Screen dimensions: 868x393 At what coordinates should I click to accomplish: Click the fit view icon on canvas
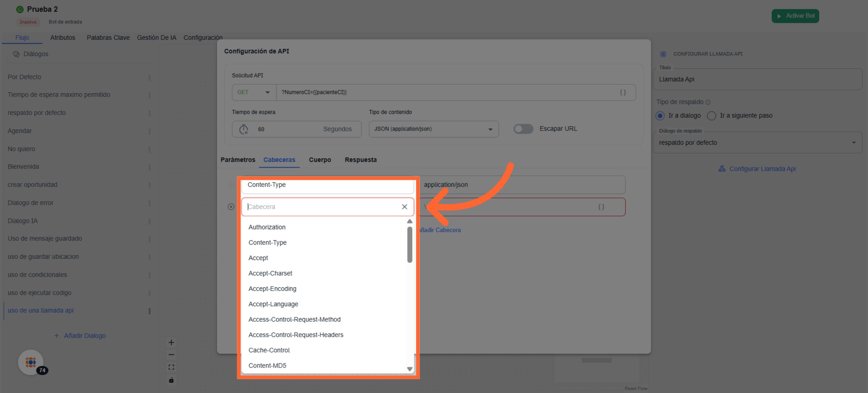[171, 367]
